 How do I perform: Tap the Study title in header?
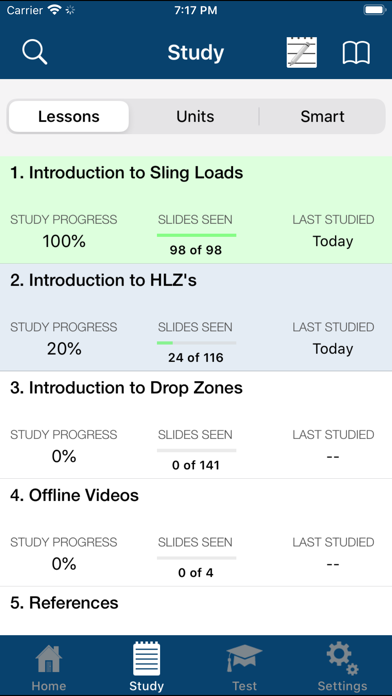(196, 53)
